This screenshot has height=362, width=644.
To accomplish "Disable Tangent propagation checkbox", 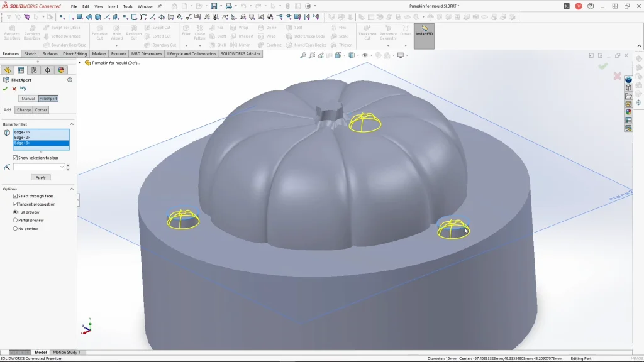I will (x=16, y=204).
